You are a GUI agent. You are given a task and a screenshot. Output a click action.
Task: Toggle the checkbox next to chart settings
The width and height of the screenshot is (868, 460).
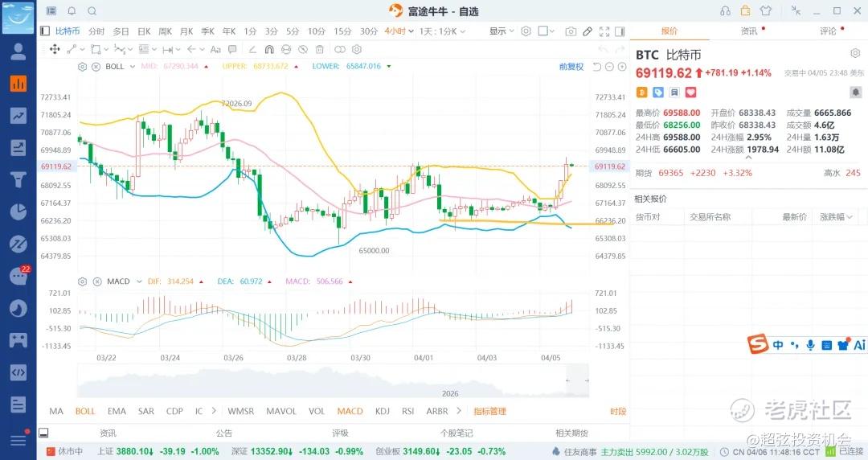(543, 31)
